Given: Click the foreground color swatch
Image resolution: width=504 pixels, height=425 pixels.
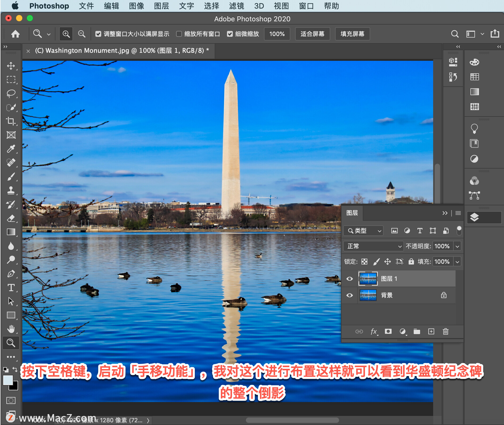Looking at the screenshot, I should pyautogui.click(x=7, y=380).
